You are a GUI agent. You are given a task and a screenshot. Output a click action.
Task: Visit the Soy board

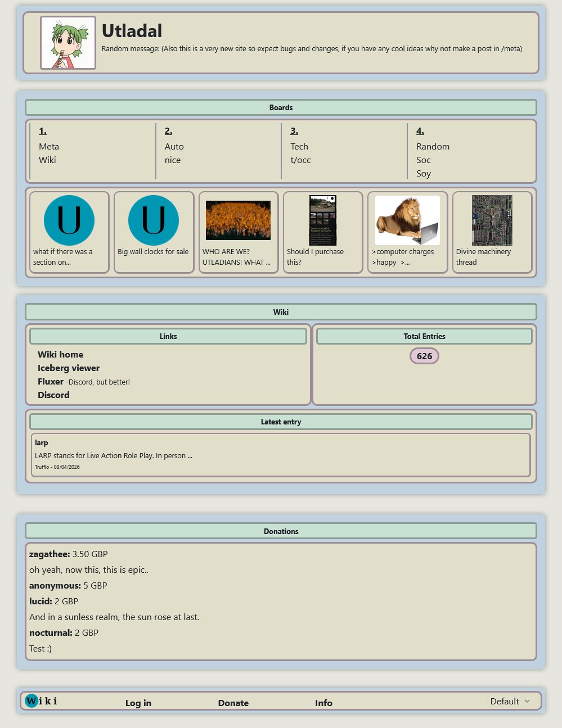(424, 174)
